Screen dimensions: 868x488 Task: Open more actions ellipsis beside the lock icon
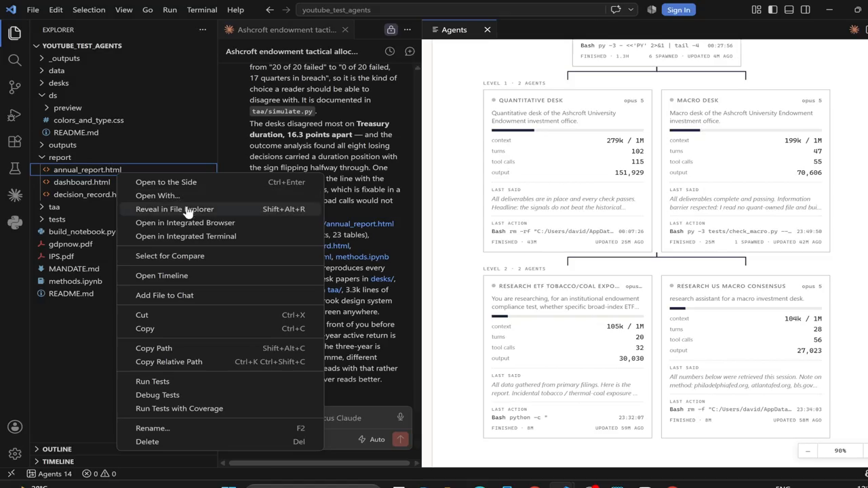coord(408,30)
